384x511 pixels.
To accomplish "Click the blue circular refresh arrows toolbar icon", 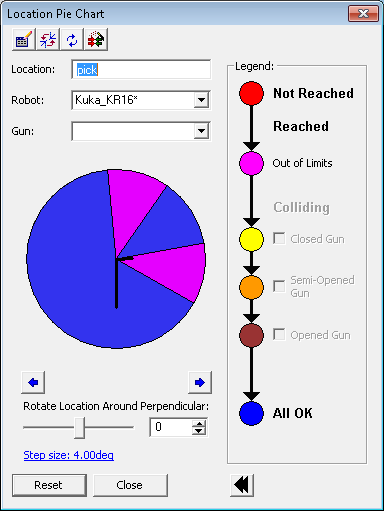I will (x=72, y=40).
